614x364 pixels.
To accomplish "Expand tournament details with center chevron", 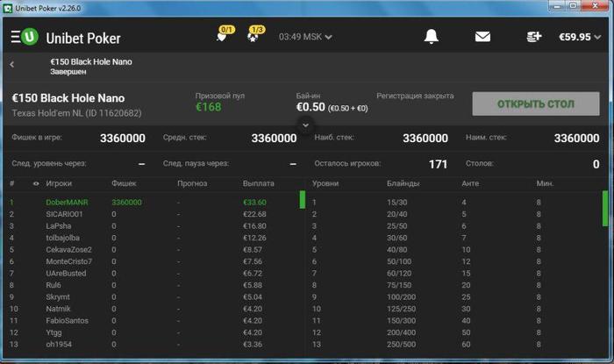I will (x=306, y=125).
